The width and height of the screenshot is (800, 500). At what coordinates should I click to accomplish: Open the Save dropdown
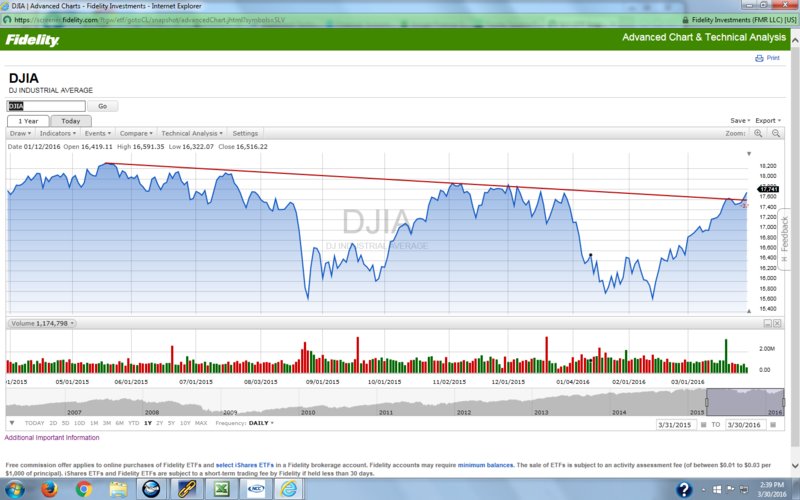[x=740, y=121]
